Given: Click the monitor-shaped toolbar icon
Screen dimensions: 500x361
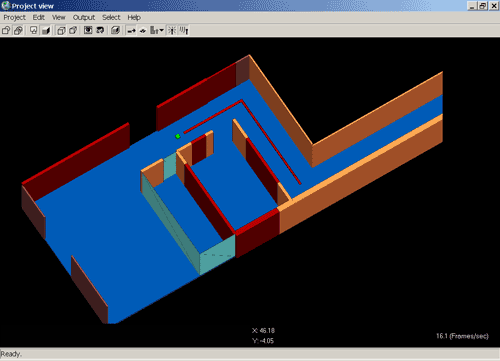Looking at the screenshot, I should (34, 31).
